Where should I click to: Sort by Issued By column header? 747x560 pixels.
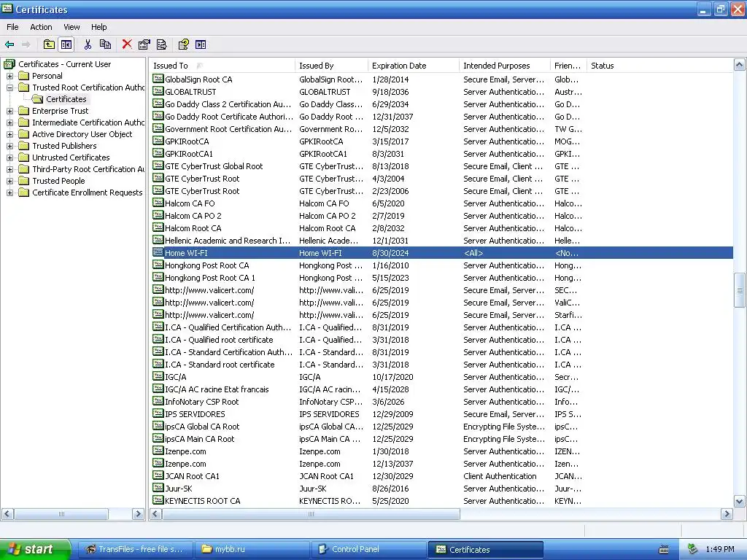332,66
